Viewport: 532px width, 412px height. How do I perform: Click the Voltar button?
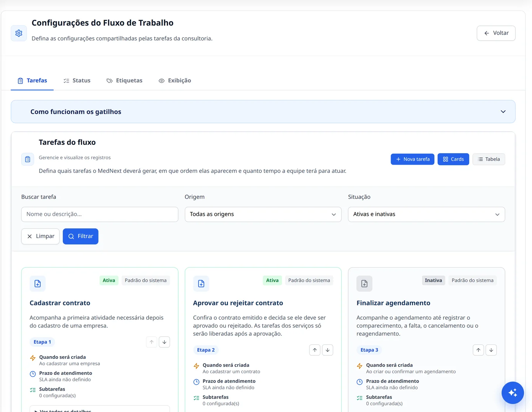click(x=496, y=33)
